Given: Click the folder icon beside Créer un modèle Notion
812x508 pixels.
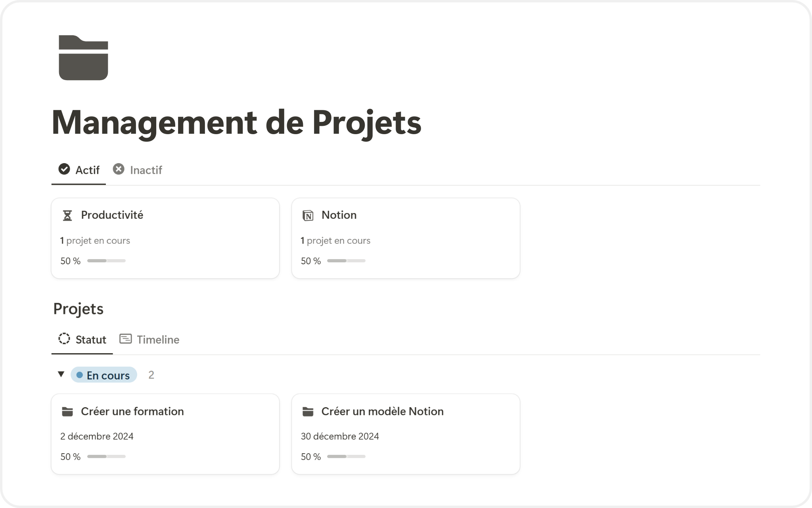Looking at the screenshot, I should click(x=308, y=412).
